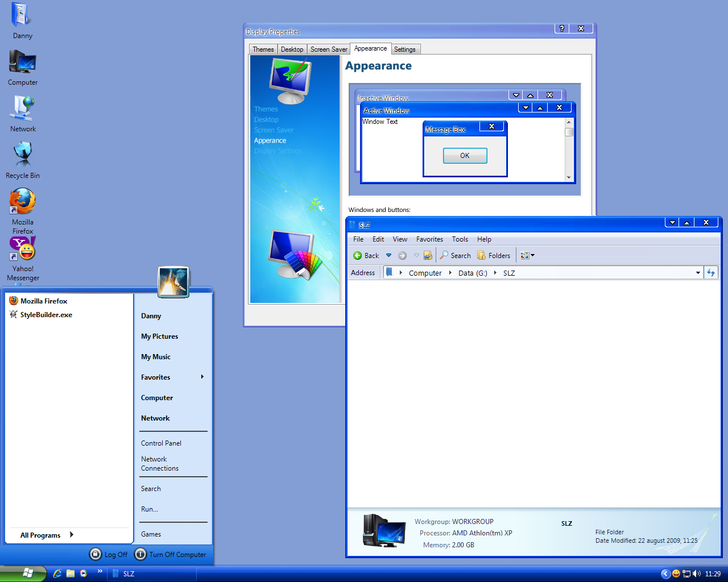The image size is (728, 582).
Task: Toggle the Folders pane button
Action: pyautogui.click(x=494, y=256)
